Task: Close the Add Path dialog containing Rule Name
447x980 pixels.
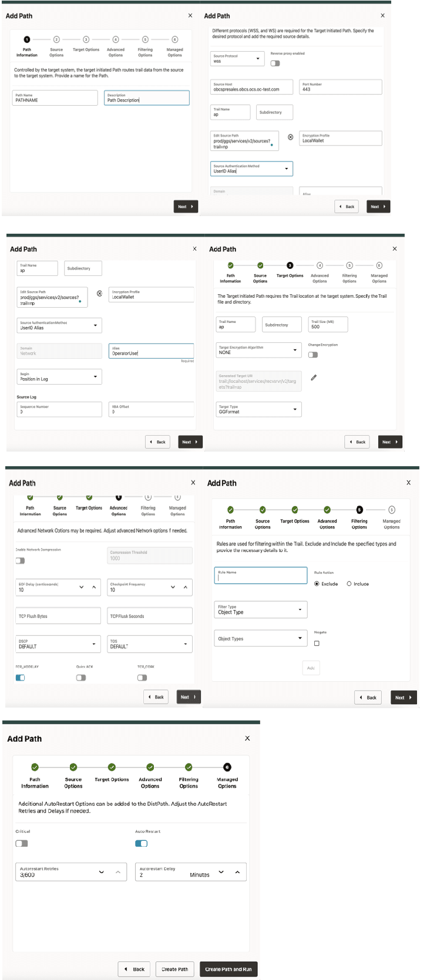Action: tap(409, 482)
